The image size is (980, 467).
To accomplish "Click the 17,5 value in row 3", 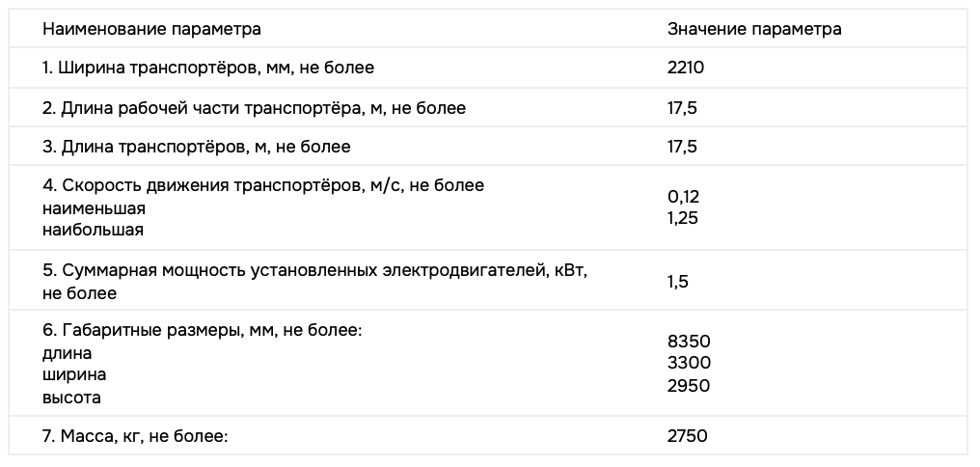I will click(x=682, y=147).
